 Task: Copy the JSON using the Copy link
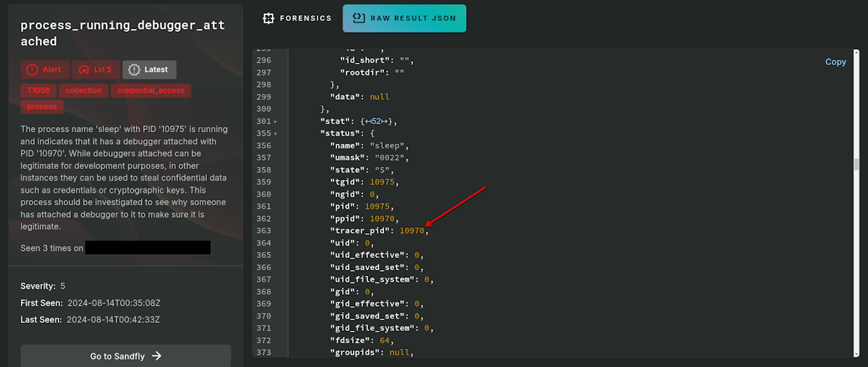[835, 62]
